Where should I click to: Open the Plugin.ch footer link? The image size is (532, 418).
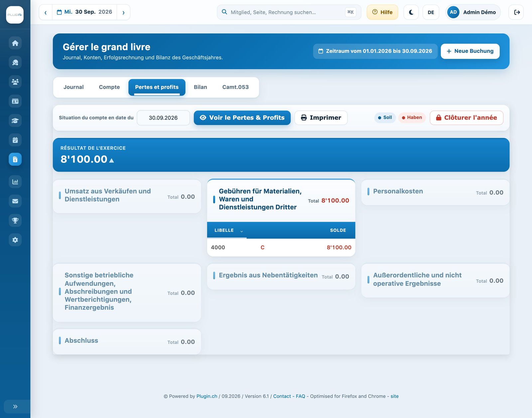[207, 396]
